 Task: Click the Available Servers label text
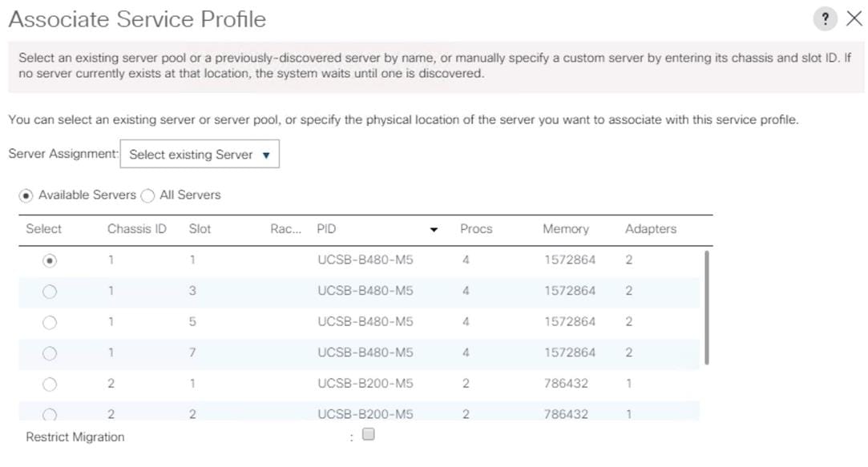coord(87,195)
